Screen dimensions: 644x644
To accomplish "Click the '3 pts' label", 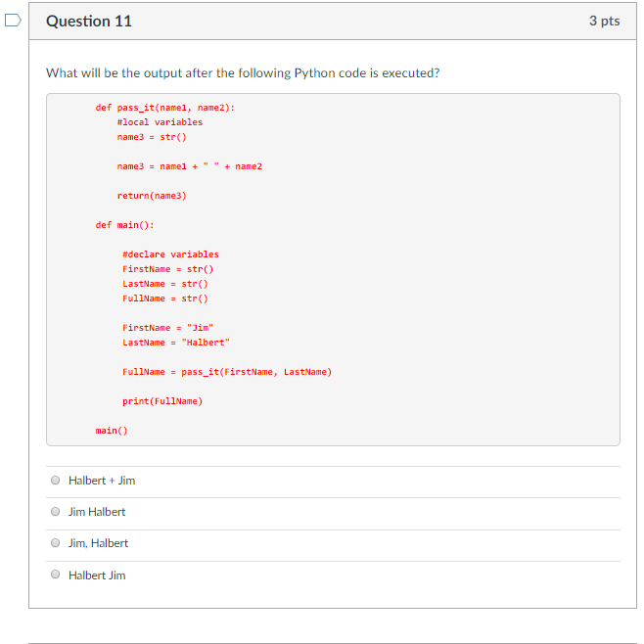I will pyautogui.click(x=604, y=21).
